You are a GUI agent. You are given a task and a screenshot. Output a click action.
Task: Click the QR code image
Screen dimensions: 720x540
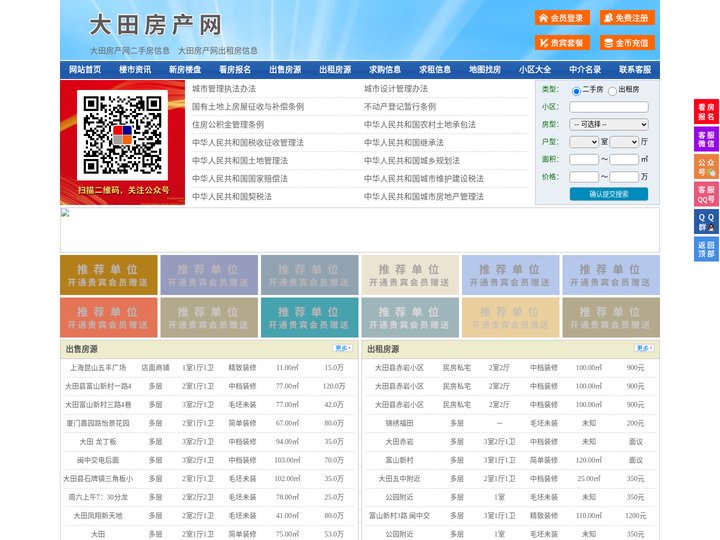tap(122, 135)
